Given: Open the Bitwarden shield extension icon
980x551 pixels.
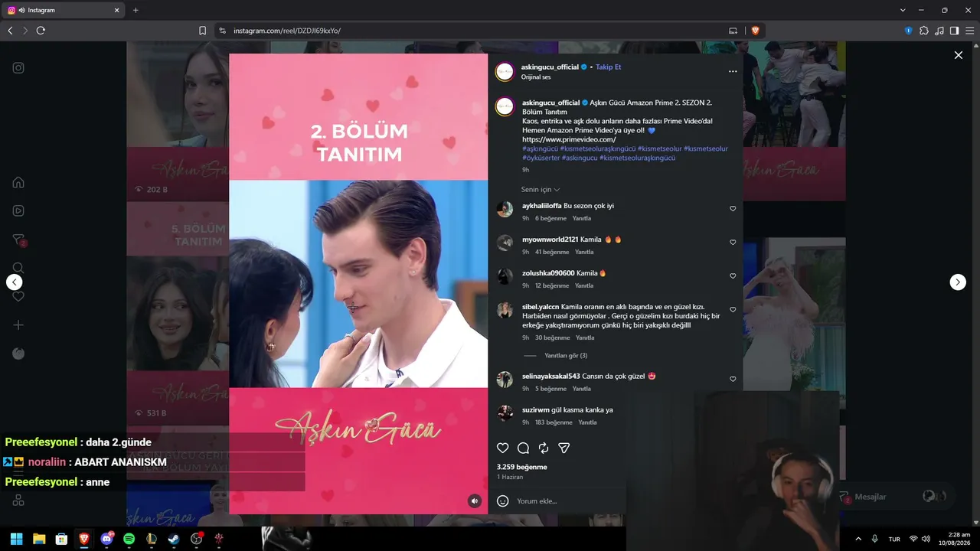Looking at the screenshot, I should 909,31.
